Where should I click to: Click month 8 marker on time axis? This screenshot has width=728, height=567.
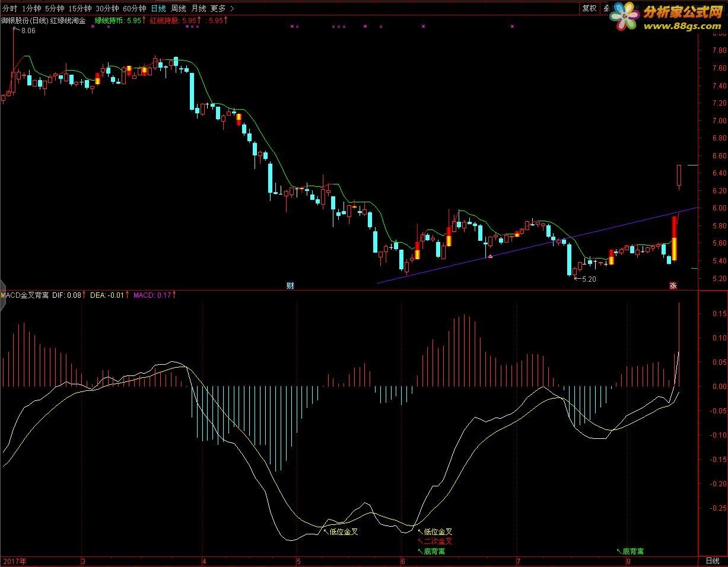point(628,561)
